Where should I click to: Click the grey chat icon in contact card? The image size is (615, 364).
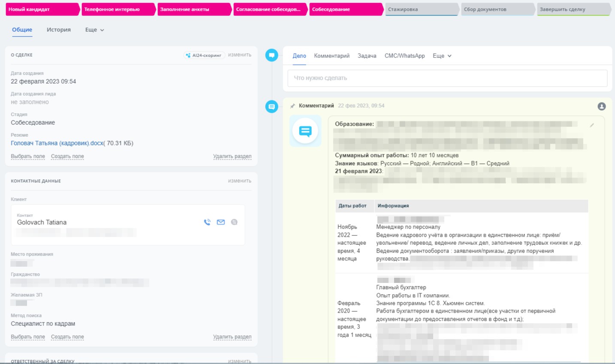click(x=234, y=222)
